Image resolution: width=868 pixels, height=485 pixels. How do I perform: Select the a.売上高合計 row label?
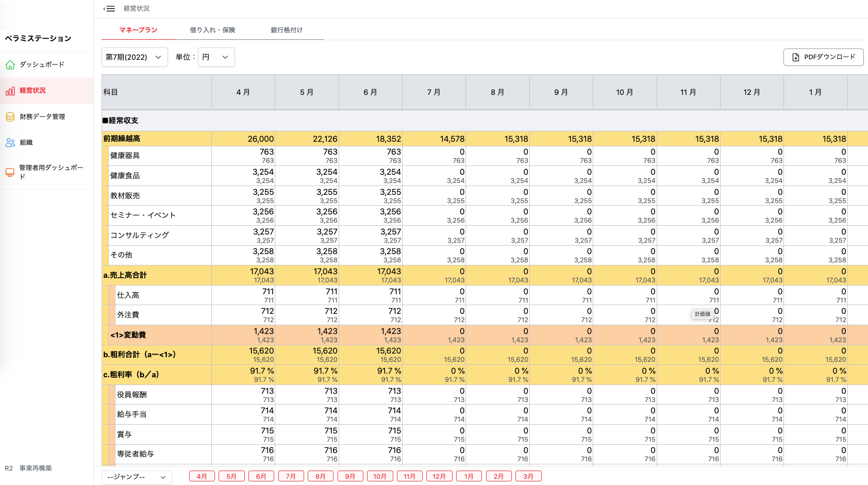(125, 275)
